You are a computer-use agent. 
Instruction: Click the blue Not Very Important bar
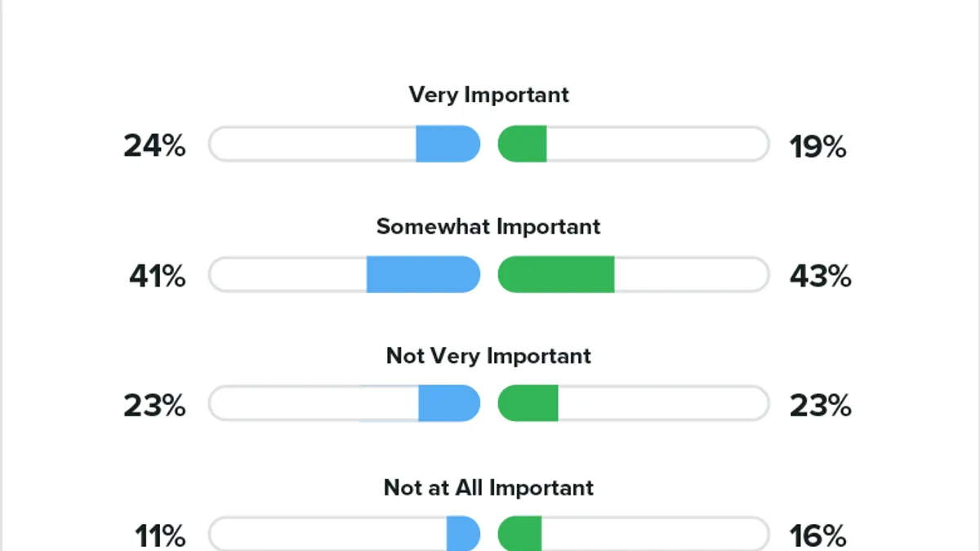click(x=449, y=403)
